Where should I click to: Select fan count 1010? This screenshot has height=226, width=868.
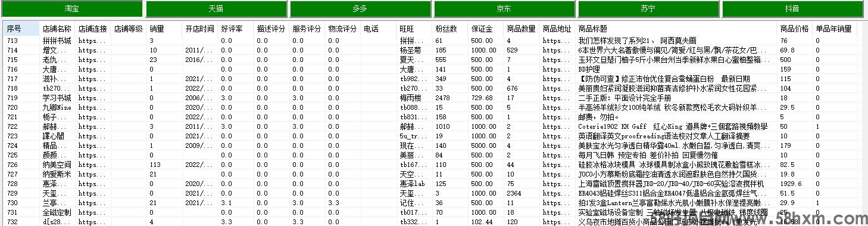(443, 126)
